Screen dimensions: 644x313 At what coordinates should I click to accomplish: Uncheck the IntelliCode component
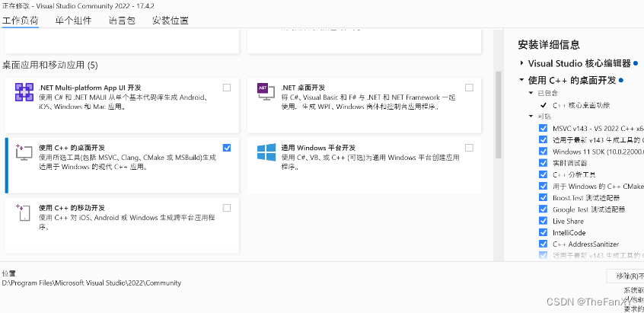point(543,232)
